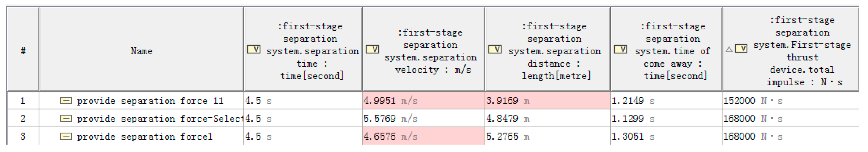The height and width of the screenshot is (152, 868).
Task: Sort by the Name column header
Action: pos(141,51)
